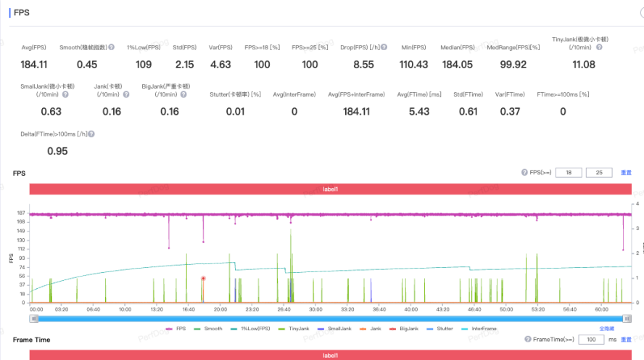Viewport: 644px width, 360px height.
Task: Click Var(FPS) value 4.63
Action: (x=220, y=65)
